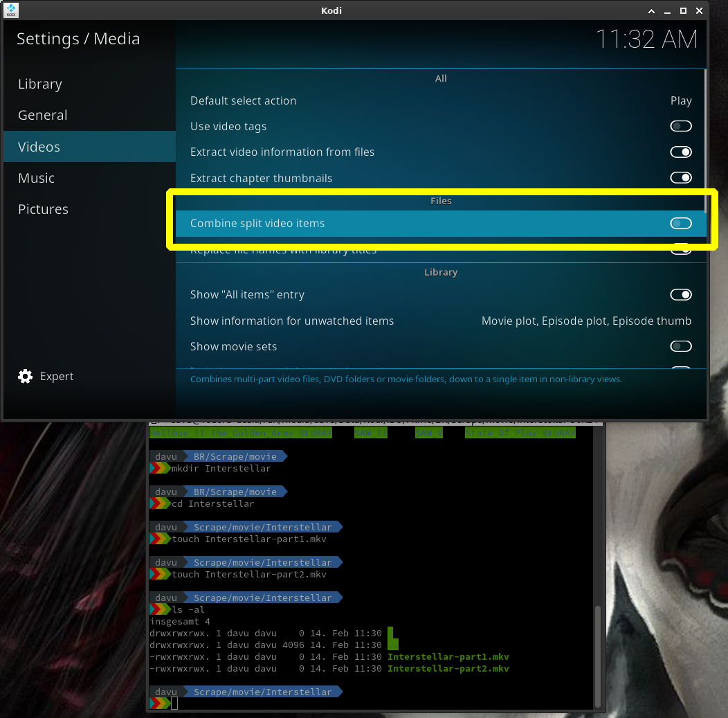Change Default select action value Play
Viewport: 728px width, 718px height.
681,101
